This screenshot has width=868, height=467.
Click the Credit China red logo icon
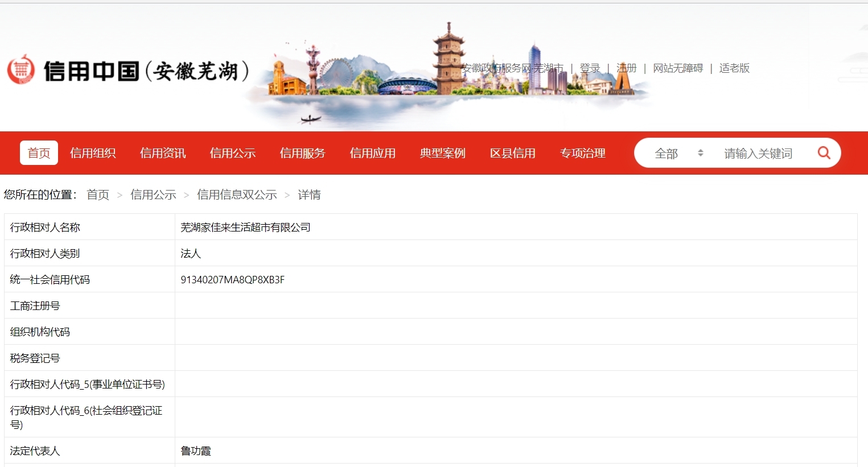tap(20, 69)
